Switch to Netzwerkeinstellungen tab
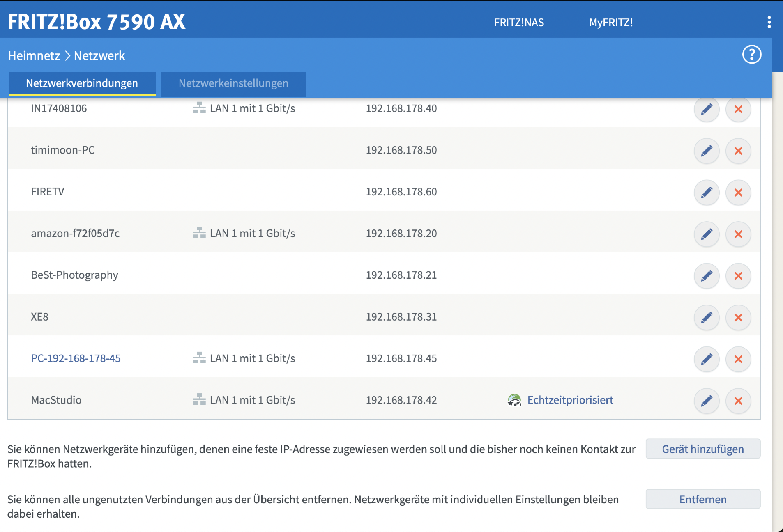Screen dimensions: 783x532 click(x=233, y=84)
